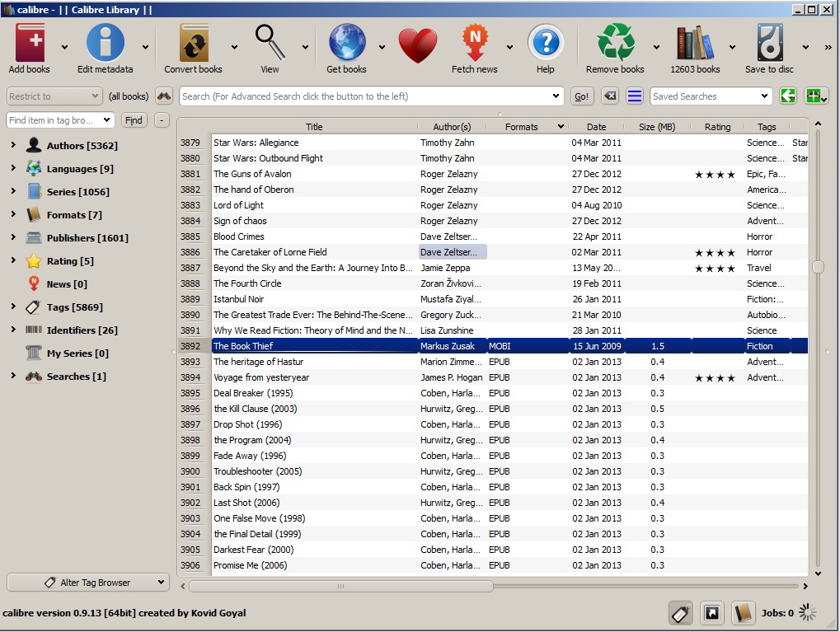Toggle highlight search results icon
840x632 pixels.
coord(635,96)
